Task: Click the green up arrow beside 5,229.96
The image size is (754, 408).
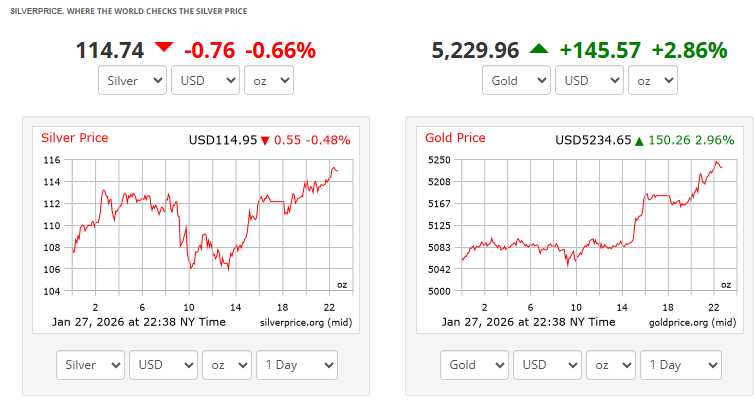Action: [539, 48]
